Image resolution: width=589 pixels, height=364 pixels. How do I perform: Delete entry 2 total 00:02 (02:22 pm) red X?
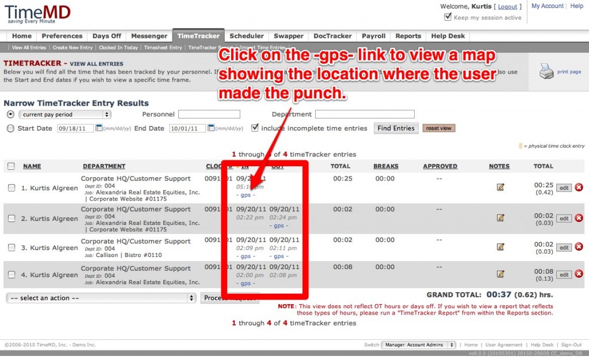[579, 218]
